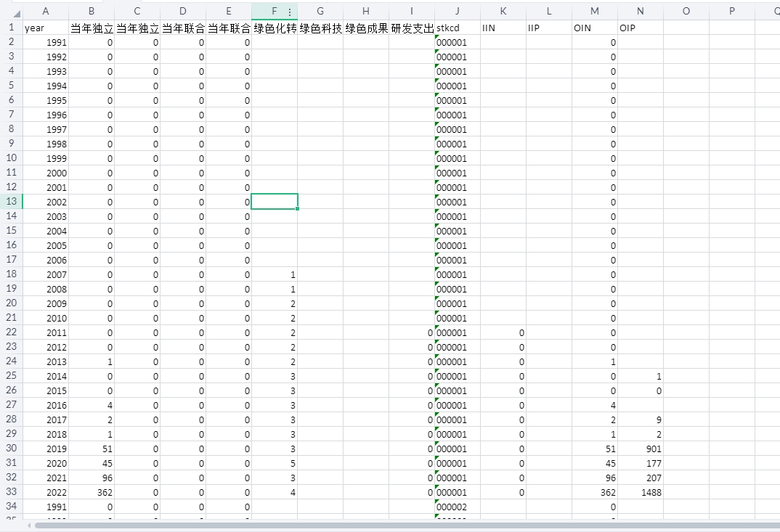Image resolution: width=780 pixels, height=532 pixels.
Task: Click value 1488 in column N
Action: point(641,492)
